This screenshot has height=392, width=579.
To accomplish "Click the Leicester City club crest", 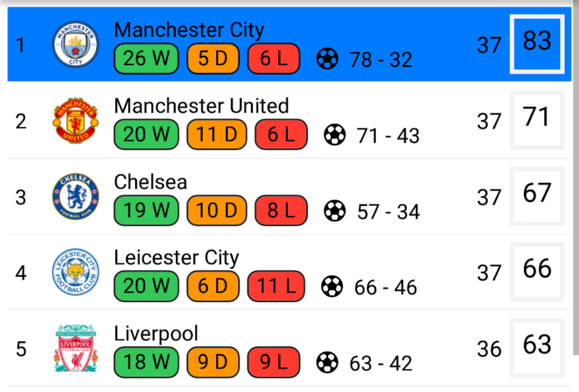I will (x=75, y=272).
